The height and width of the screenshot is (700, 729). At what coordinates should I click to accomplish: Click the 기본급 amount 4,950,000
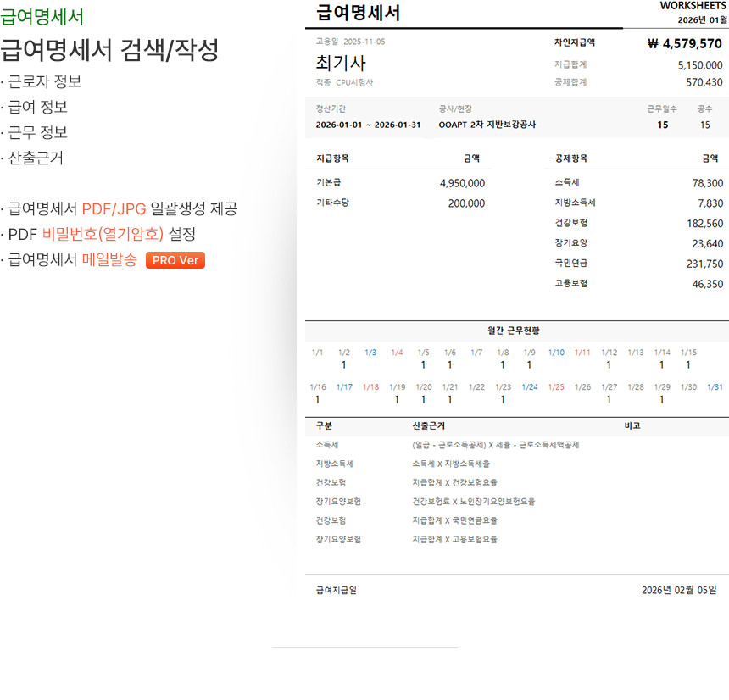tap(462, 183)
